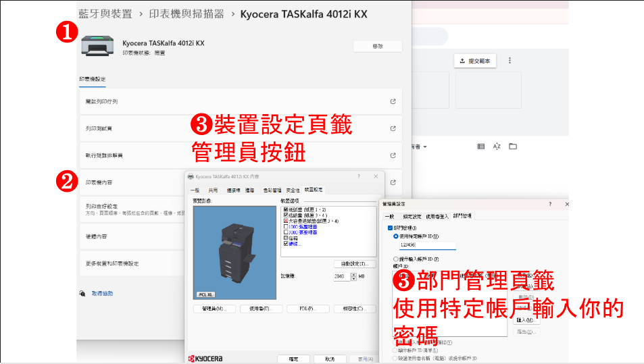Toggle 1000 張裝訂器 checkbox
Image resolution: width=644 pixels, height=364 pixels.
[x=286, y=226]
